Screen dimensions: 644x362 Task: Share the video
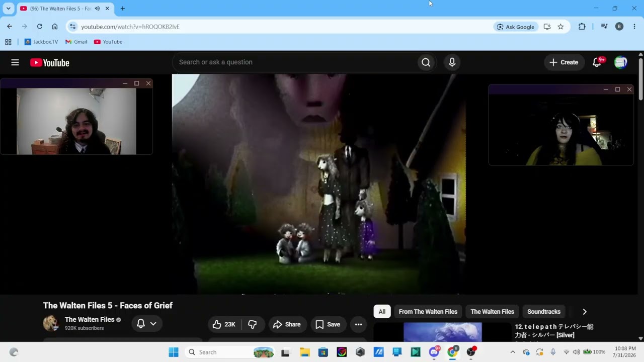287,324
